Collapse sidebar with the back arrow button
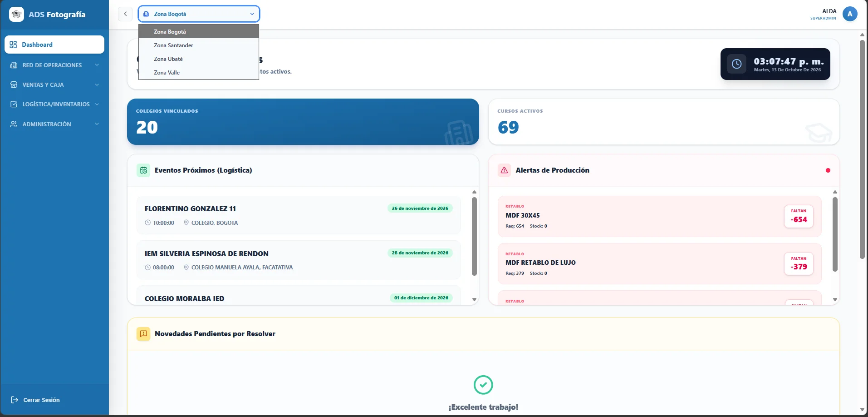Screen dimensions: 868x417 [x=125, y=14]
